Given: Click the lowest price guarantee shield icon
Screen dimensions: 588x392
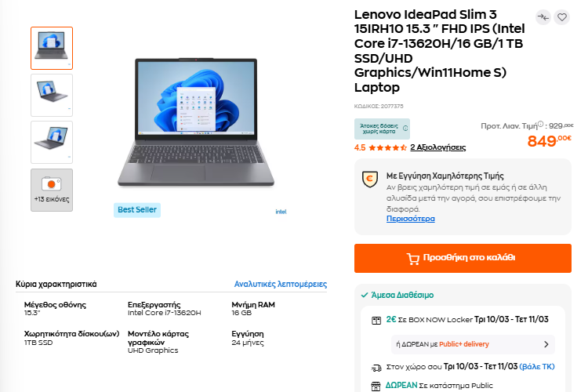Looking at the screenshot, I should point(370,180).
